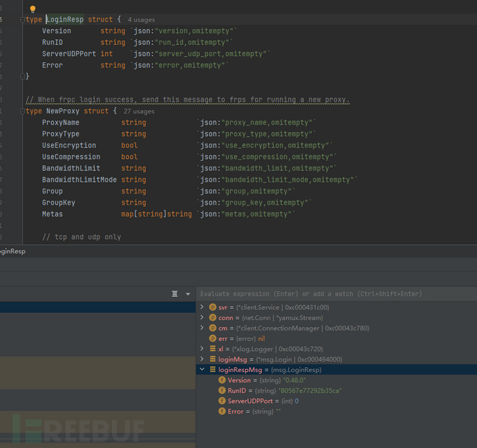This screenshot has width=477, height=448.
Task: Expand the cm ConnectionManager variable
Action: pyautogui.click(x=202, y=328)
